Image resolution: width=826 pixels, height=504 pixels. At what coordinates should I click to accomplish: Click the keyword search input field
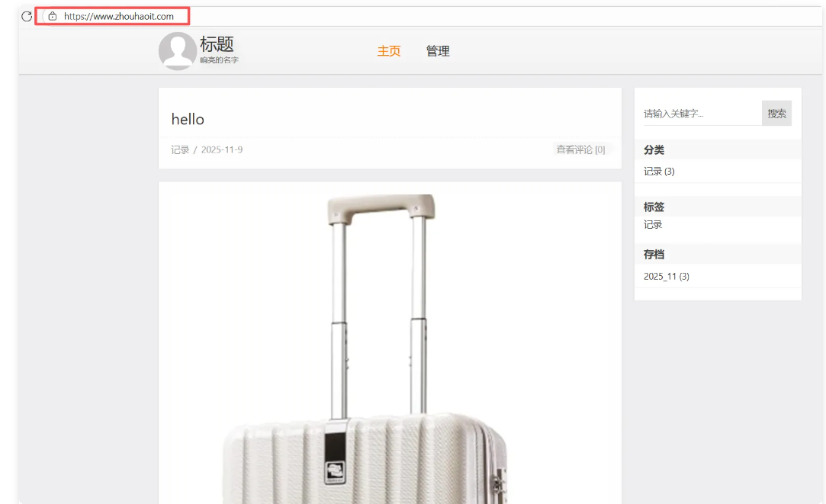702,114
